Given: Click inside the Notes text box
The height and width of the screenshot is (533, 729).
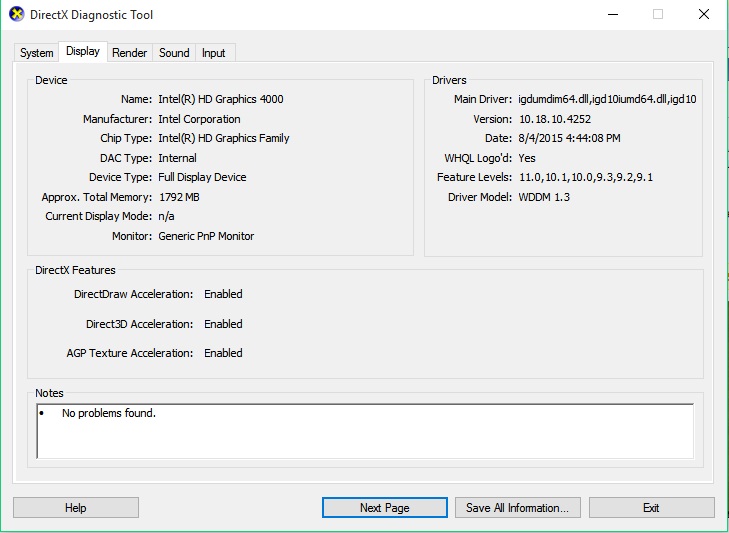Looking at the screenshot, I should point(365,431).
